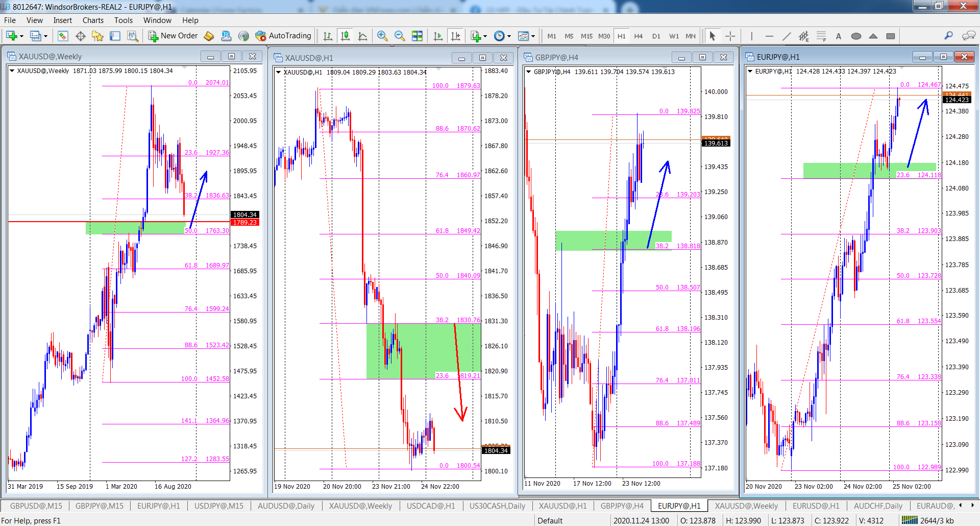Switch timeframe to H4
This screenshot has width=980, height=526.
click(x=639, y=36)
